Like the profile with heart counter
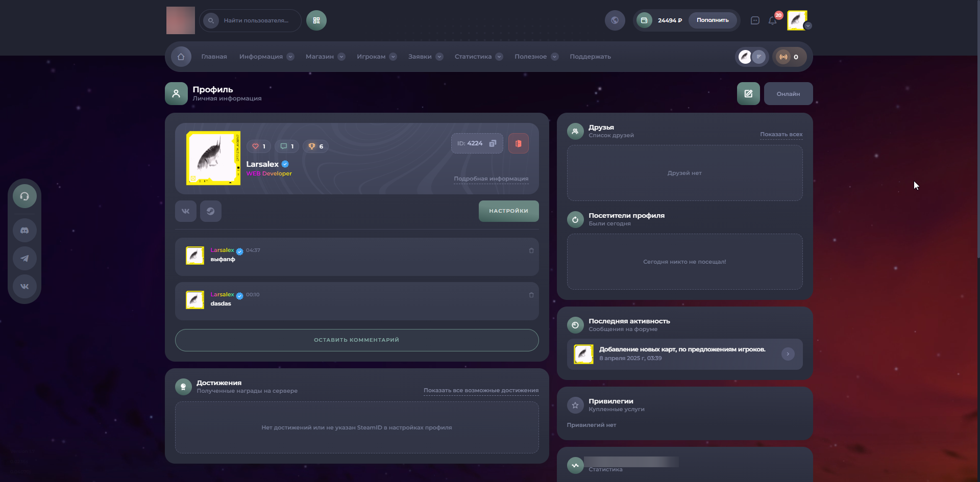980x482 pixels. [x=258, y=146]
